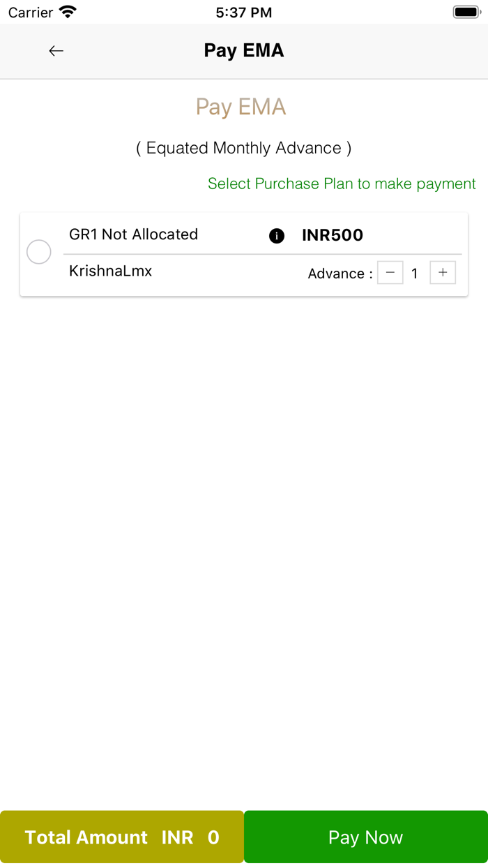Tap the 5:37 PM clock in the status bar
The image size is (488, 868).
tap(243, 11)
